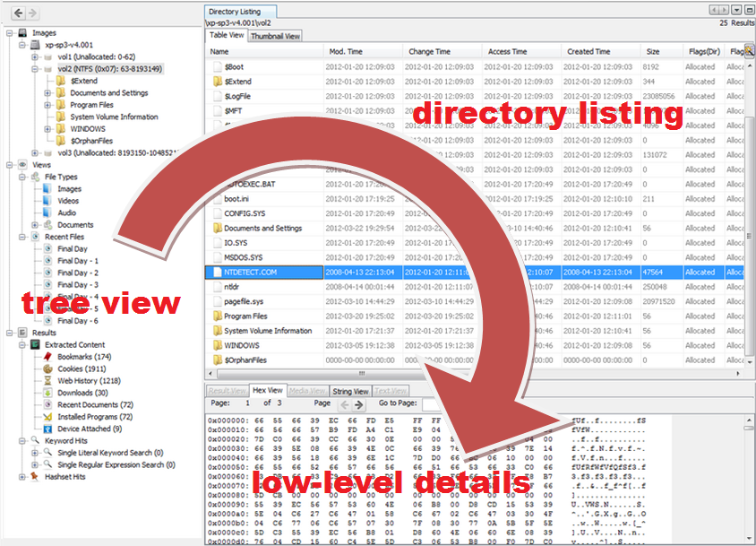This screenshot has height=546, width=756.
Task: Click the Program Files folder icon in tree
Action: click(61, 105)
